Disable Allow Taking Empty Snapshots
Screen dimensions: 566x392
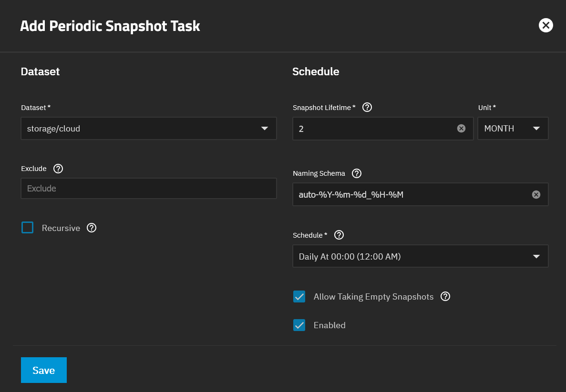[x=299, y=296]
